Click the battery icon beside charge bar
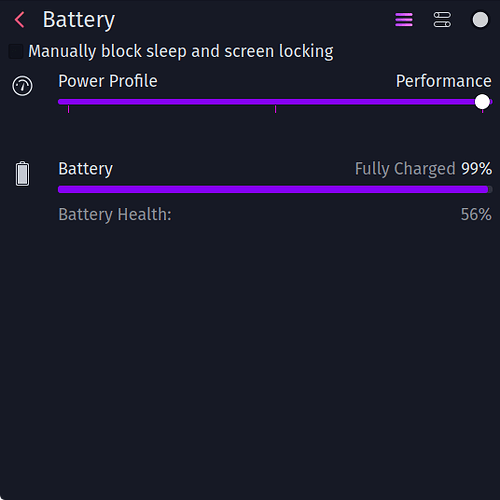The image size is (500, 500). click(22, 174)
